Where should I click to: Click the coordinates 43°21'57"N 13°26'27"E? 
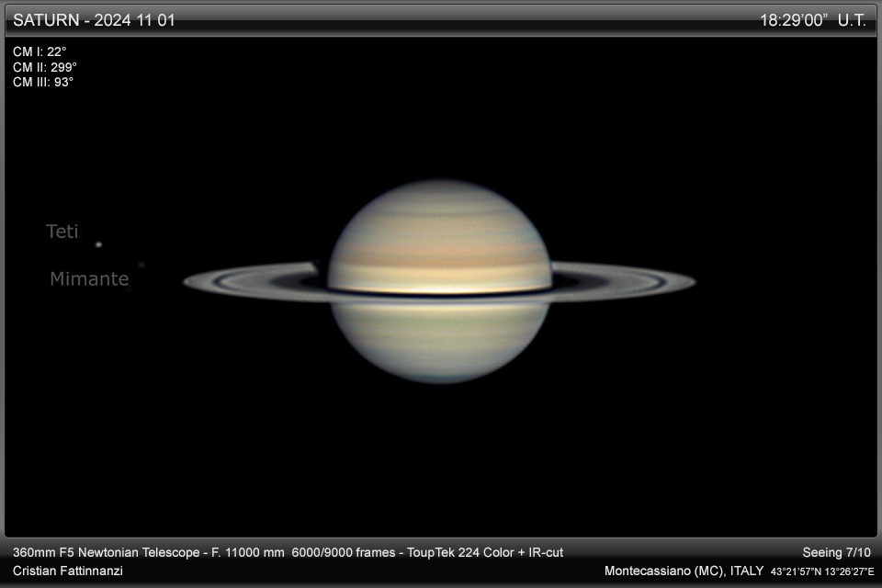point(822,571)
